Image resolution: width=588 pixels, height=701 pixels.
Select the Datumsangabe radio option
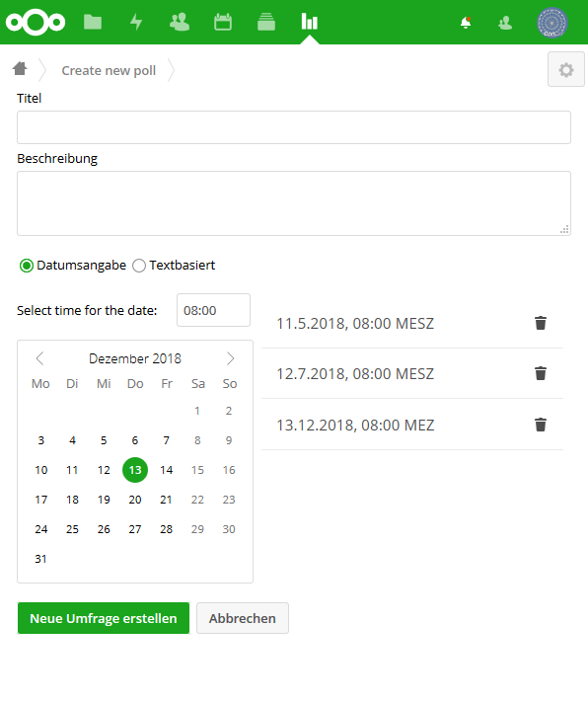[27, 266]
